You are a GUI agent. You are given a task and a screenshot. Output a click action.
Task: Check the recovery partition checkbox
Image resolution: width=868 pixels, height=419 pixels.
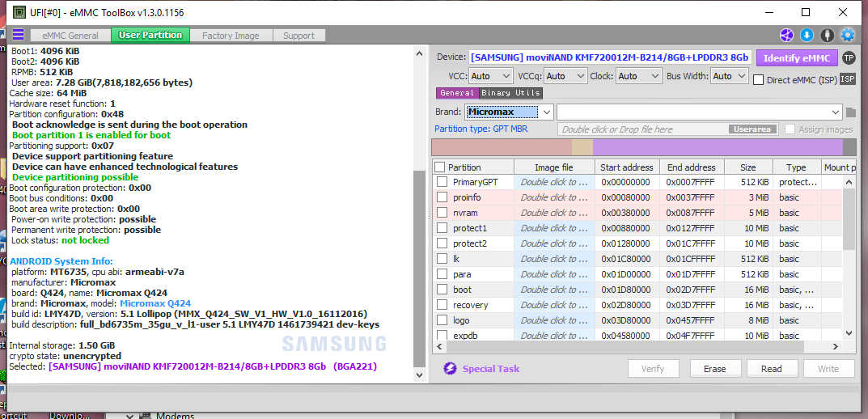pyautogui.click(x=442, y=305)
